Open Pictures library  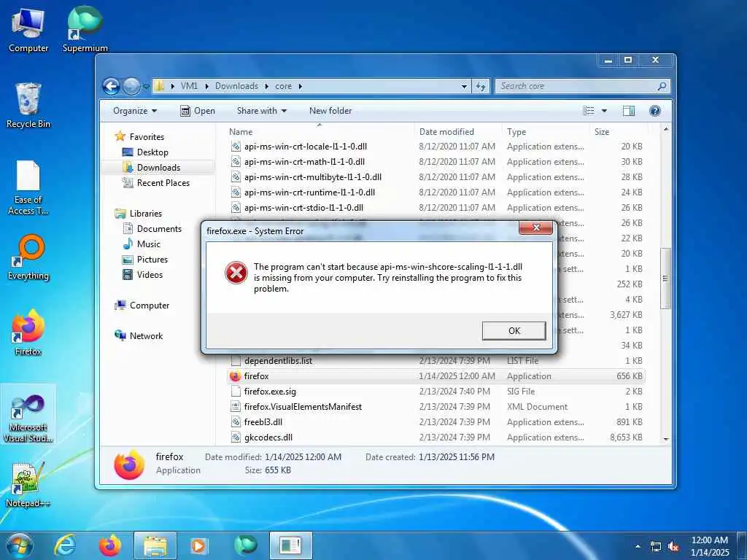point(152,260)
